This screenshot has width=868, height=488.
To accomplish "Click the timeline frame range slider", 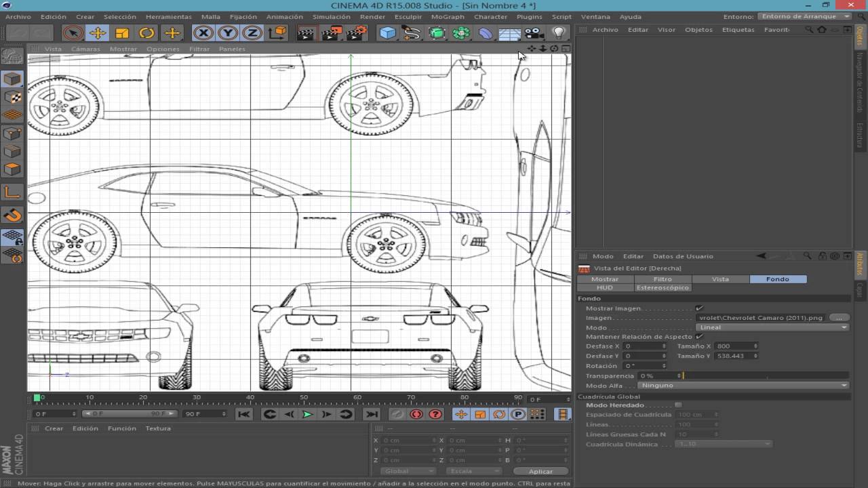I will click(130, 413).
